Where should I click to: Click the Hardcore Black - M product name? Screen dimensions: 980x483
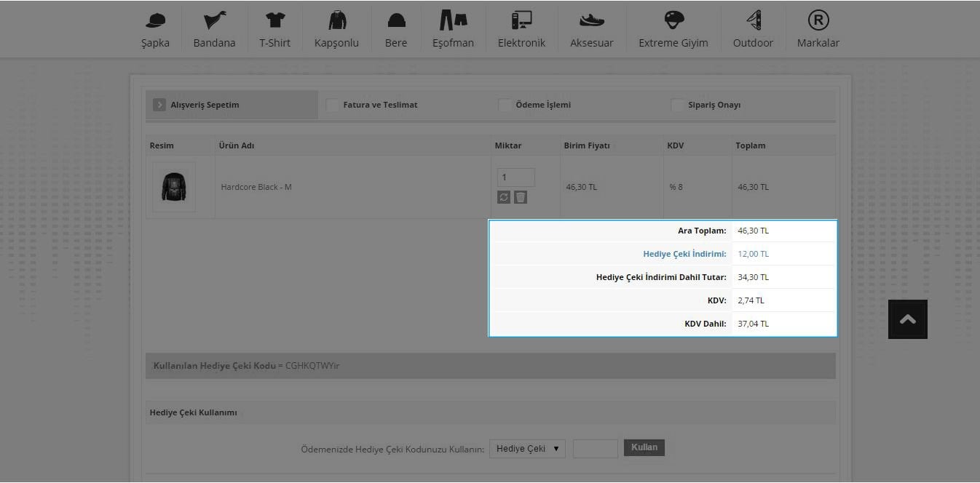256,187
